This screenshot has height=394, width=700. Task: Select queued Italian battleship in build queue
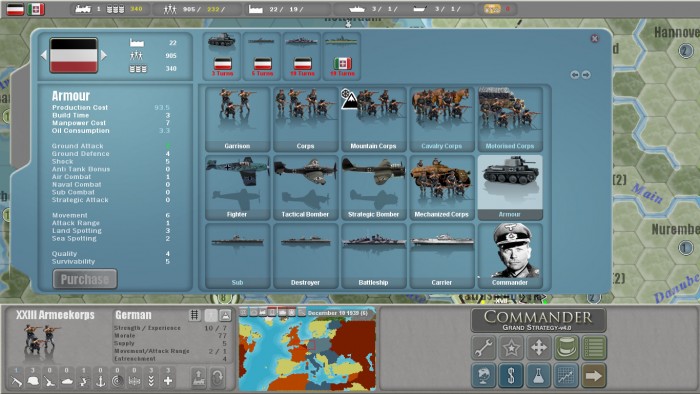pos(342,55)
